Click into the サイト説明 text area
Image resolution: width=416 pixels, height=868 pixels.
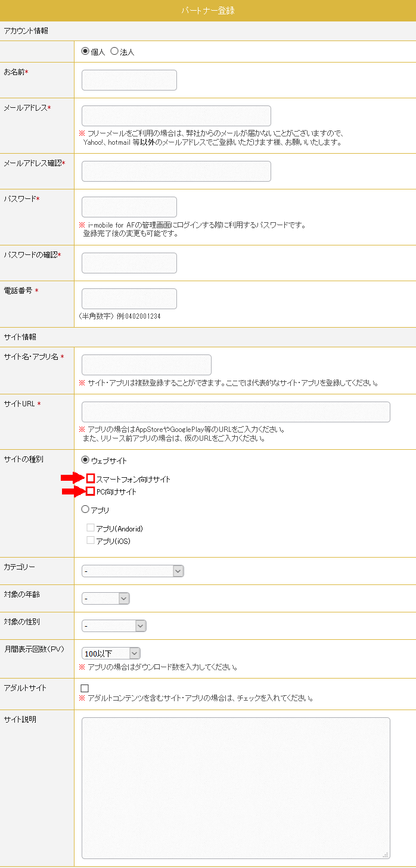click(236, 788)
